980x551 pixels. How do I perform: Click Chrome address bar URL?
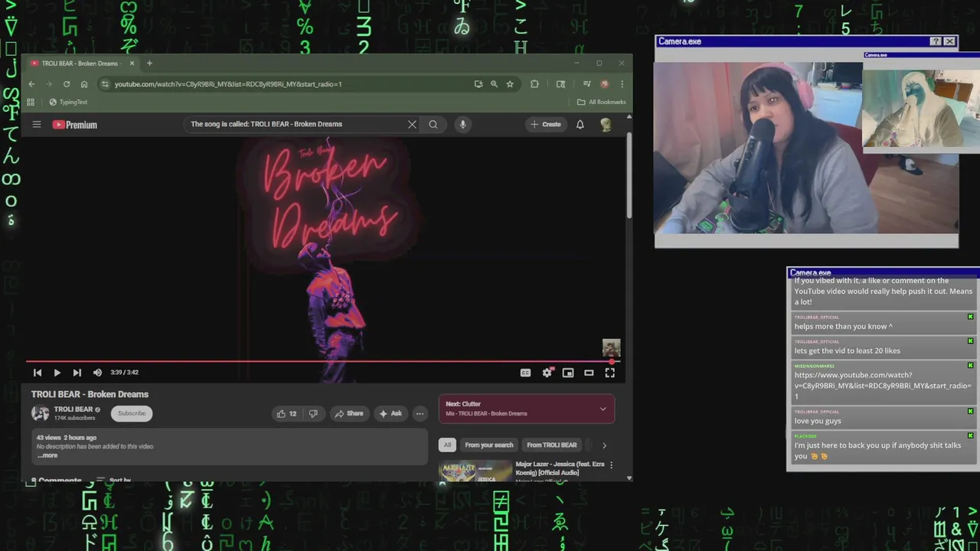click(228, 84)
